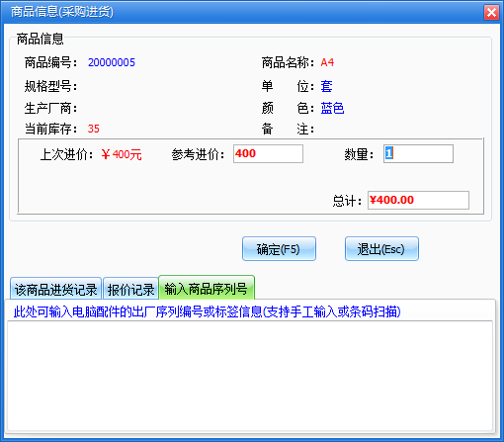Image resolution: width=504 pixels, height=442 pixels.
Task: Exit using the 退出(Esc) button
Action: [381, 249]
